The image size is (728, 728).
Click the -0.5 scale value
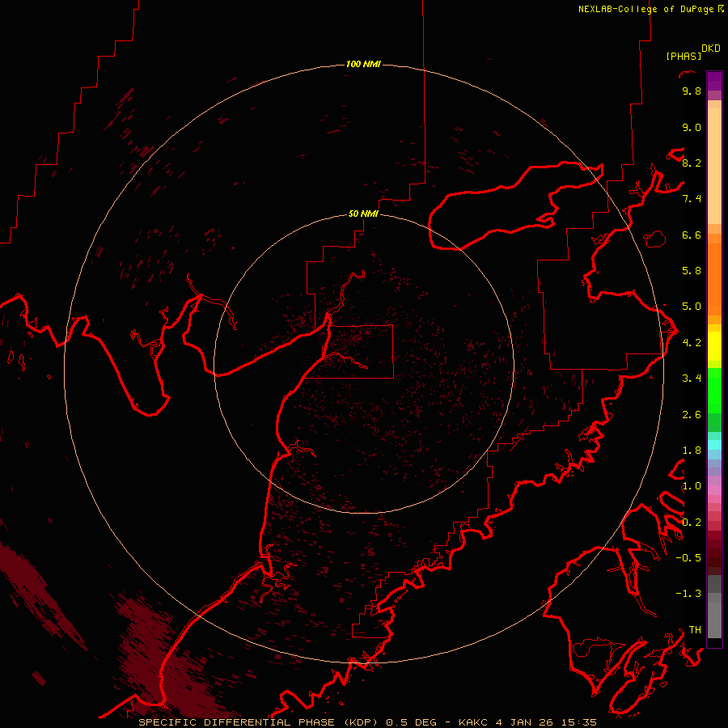coord(688,558)
